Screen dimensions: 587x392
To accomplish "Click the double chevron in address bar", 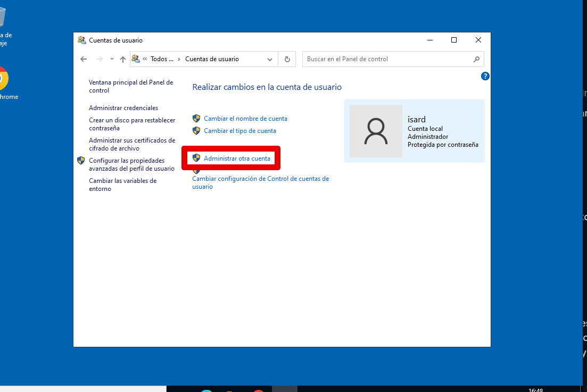I will [x=145, y=59].
